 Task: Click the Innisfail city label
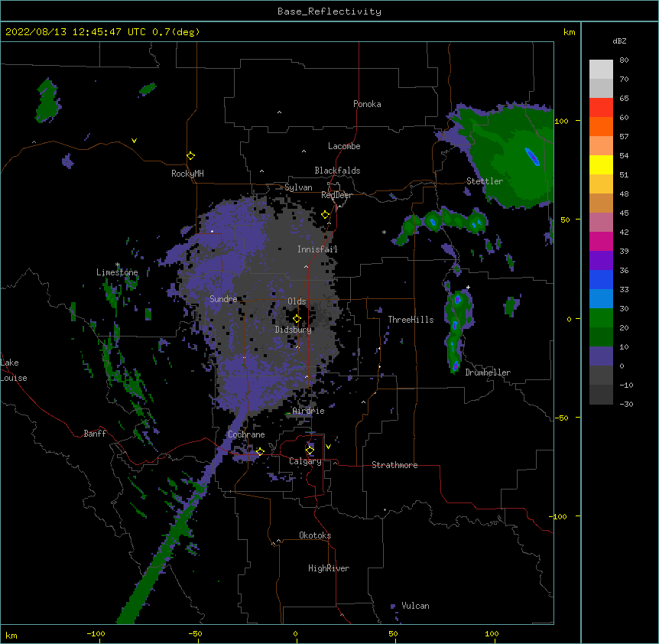click(317, 249)
